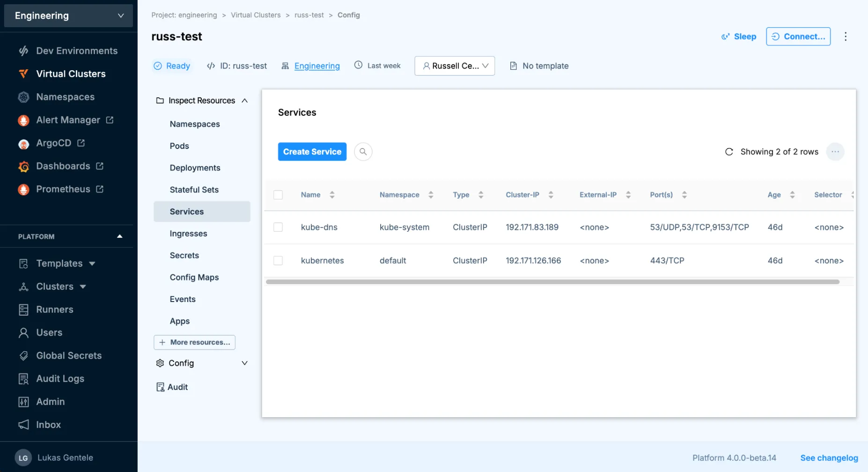Go to Inbox in the sidebar
868x472 pixels.
(x=48, y=425)
